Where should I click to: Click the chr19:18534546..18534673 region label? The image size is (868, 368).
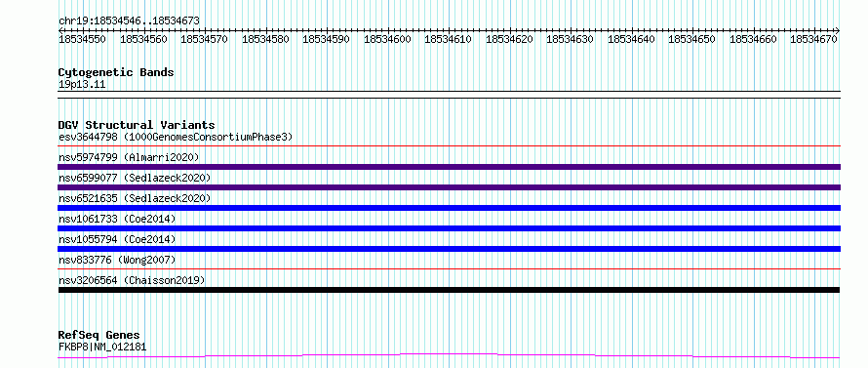tap(129, 20)
